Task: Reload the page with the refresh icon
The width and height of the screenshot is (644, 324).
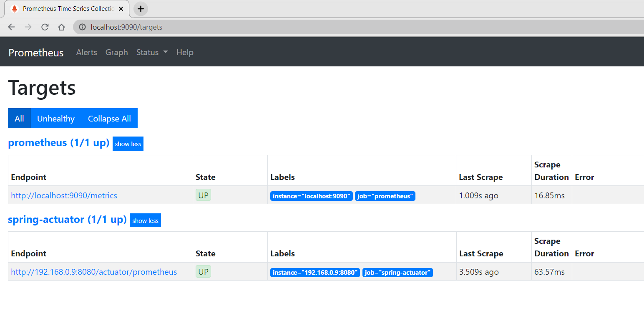Action: pyautogui.click(x=45, y=27)
